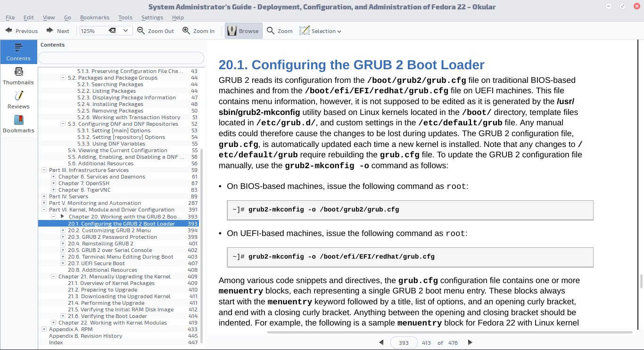This screenshot has width=644, height=350.
Task: Select 5.3.3. Using DNF Variables entry
Action: (111, 144)
